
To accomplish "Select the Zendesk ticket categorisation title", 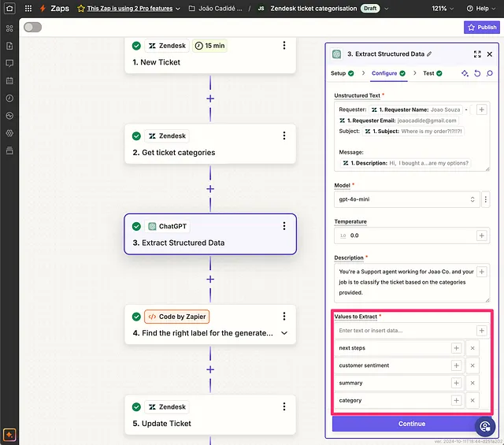I will pos(313,9).
